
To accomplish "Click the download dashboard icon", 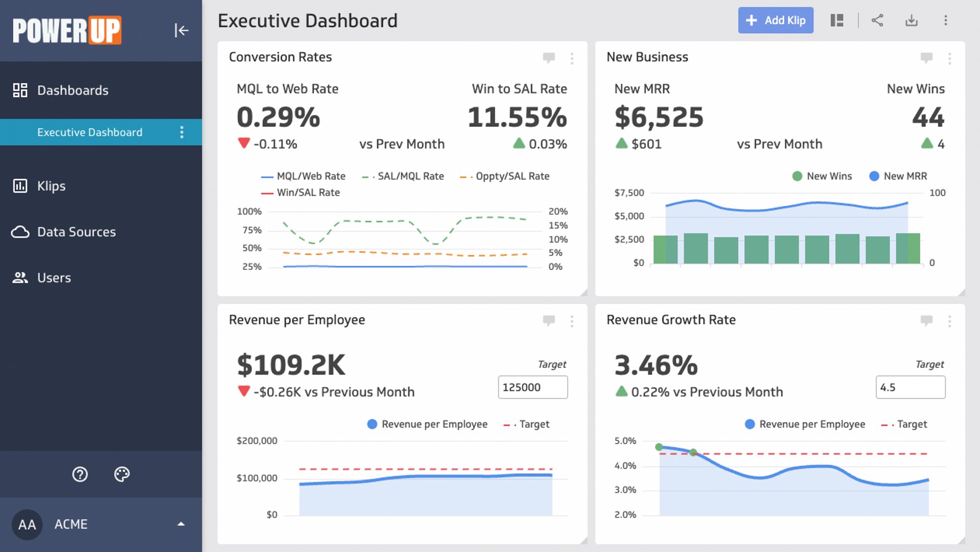I will point(912,20).
